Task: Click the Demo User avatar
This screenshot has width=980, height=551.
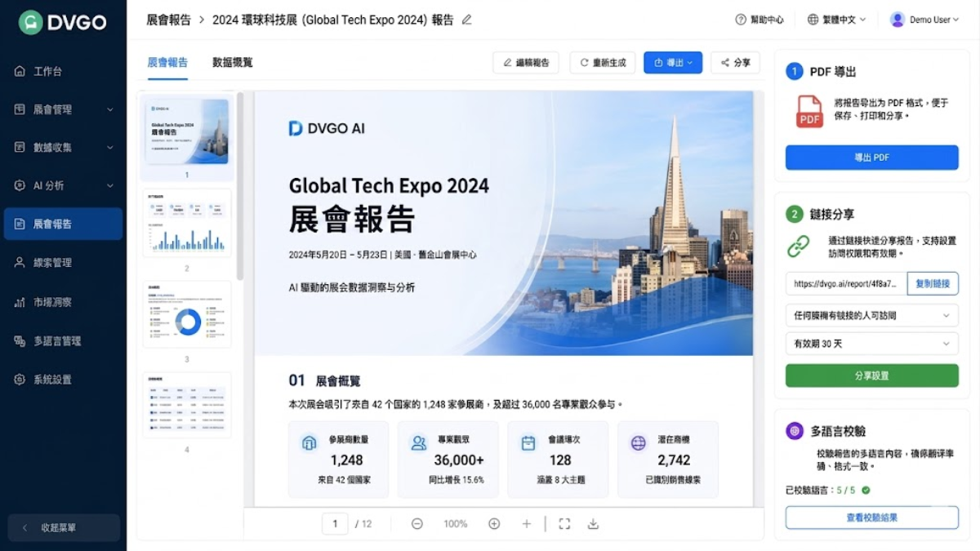Action: 898,20
